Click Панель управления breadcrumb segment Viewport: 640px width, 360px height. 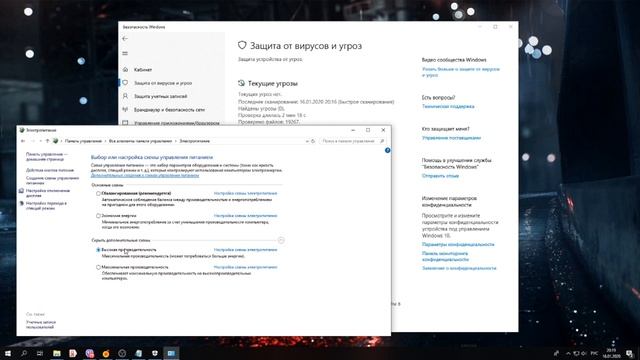click(83, 141)
